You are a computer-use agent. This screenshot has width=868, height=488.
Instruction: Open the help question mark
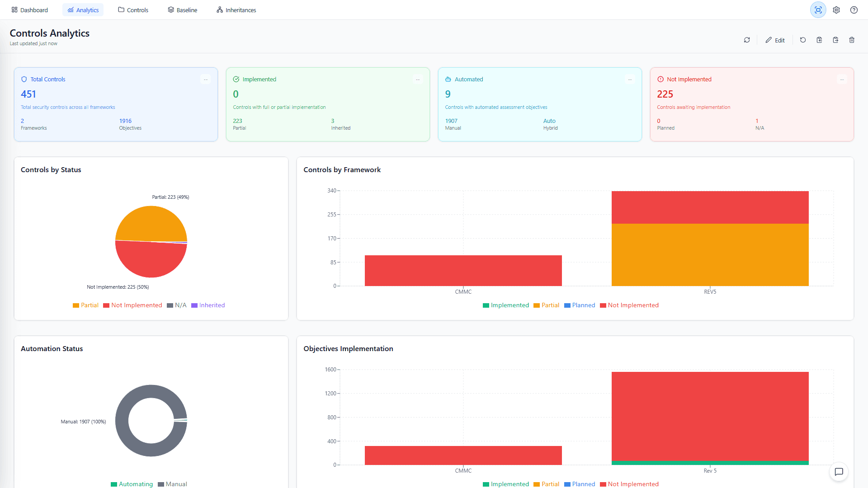click(x=854, y=9)
